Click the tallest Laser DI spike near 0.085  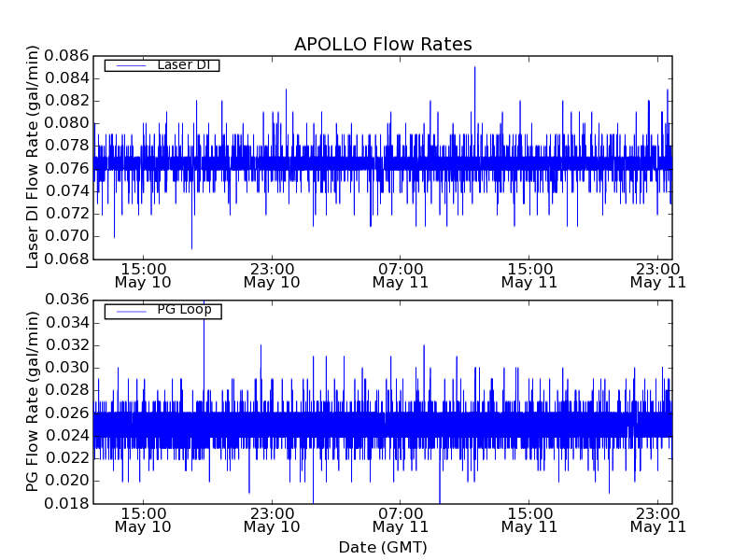coord(474,68)
